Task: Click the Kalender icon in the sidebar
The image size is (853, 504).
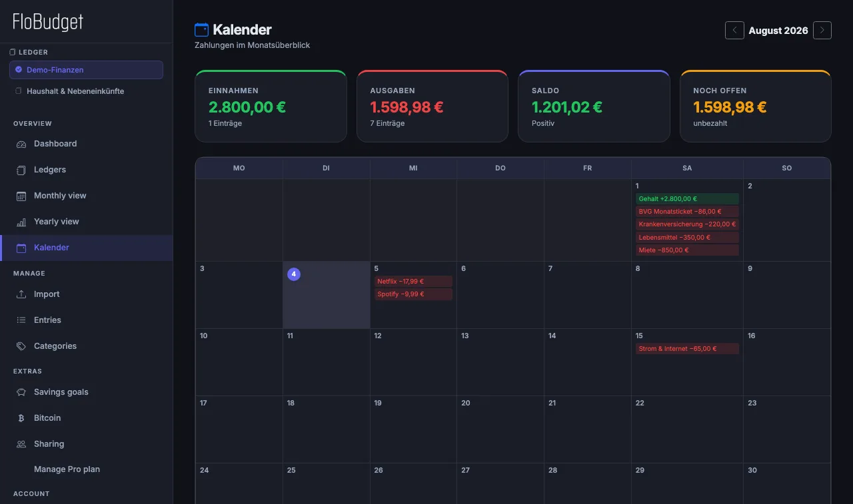Action: pos(21,248)
